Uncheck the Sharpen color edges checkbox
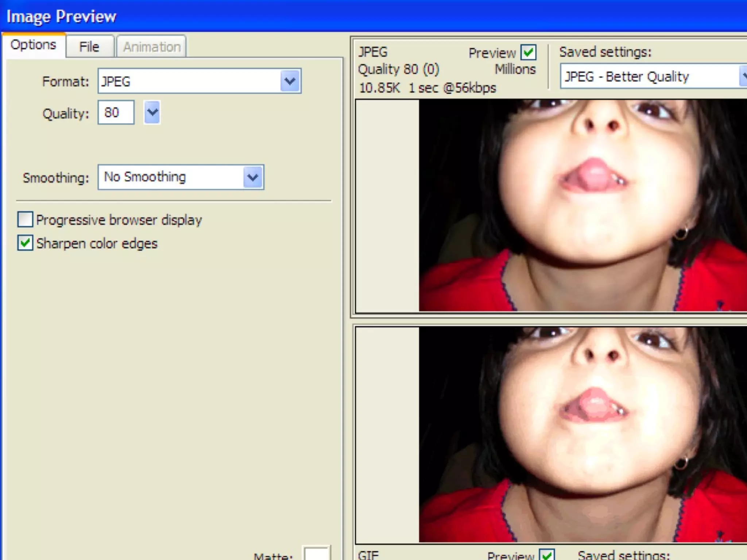Image resolution: width=747 pixels, height=560 pixels. coord(26,243)
